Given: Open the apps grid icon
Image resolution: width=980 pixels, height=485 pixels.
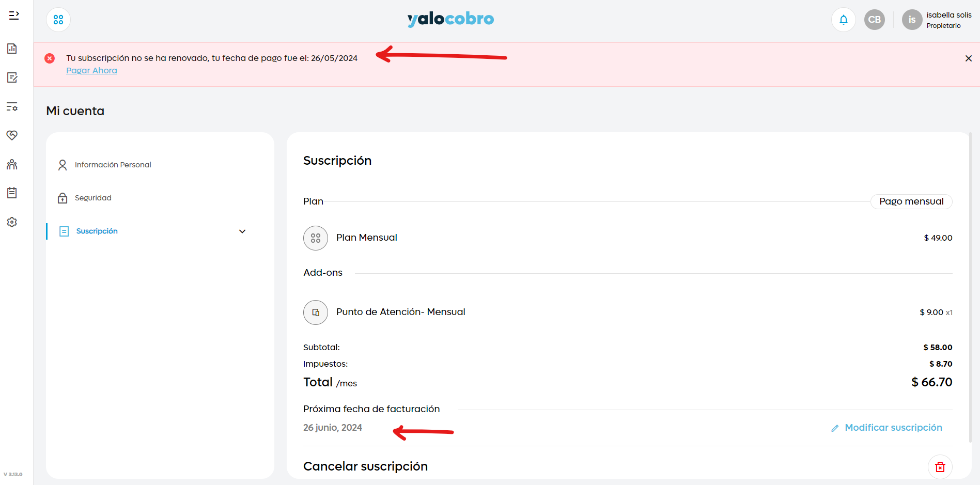Looking at the screenshot, I should pos(58,20).
